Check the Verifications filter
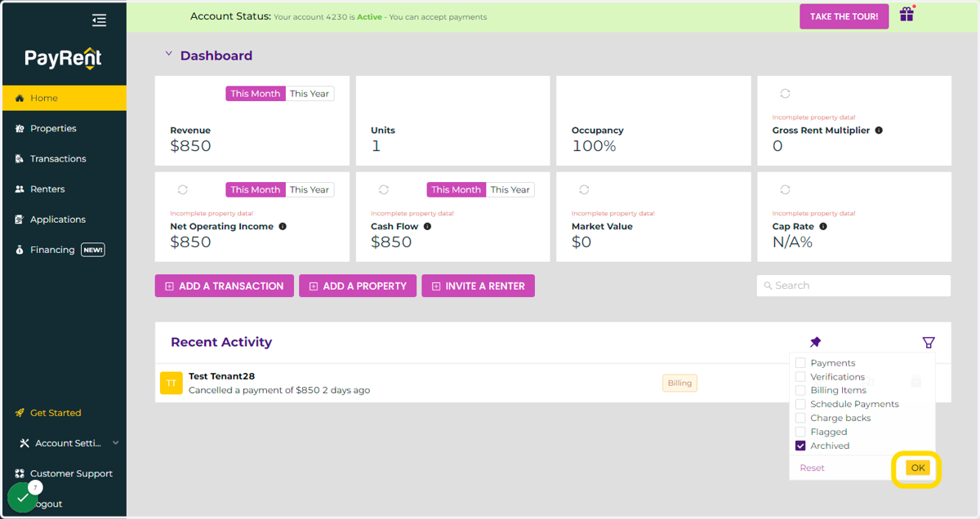980x519 pixels. [x=800, y=377]
